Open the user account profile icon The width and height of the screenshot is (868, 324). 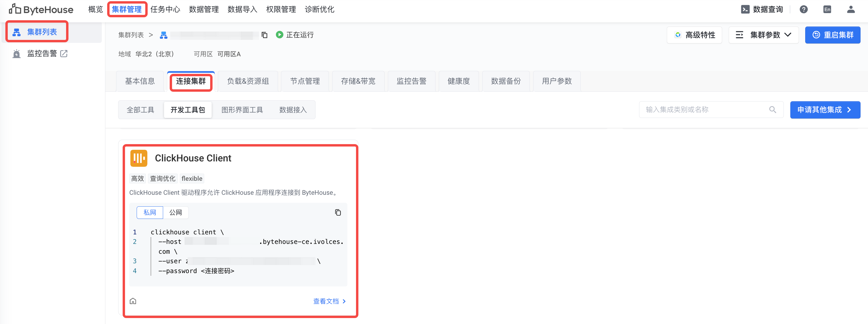pyautogui.click(x=850, y=10)
